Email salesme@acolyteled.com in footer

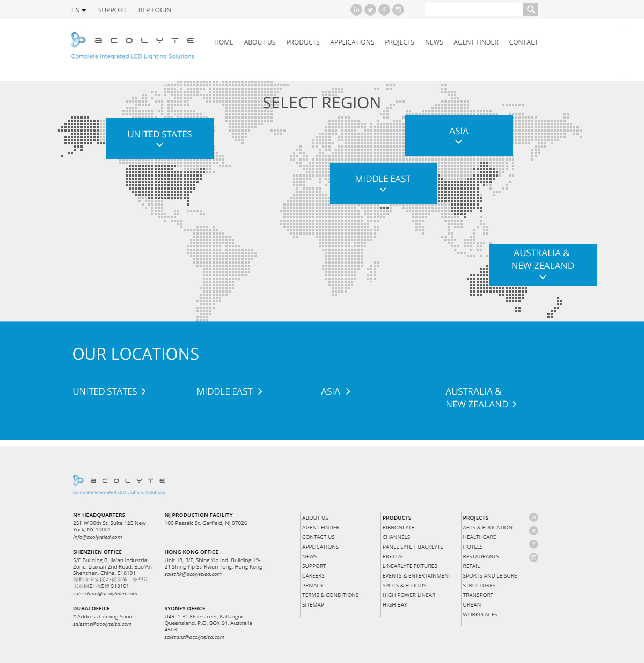coord(103,624)
